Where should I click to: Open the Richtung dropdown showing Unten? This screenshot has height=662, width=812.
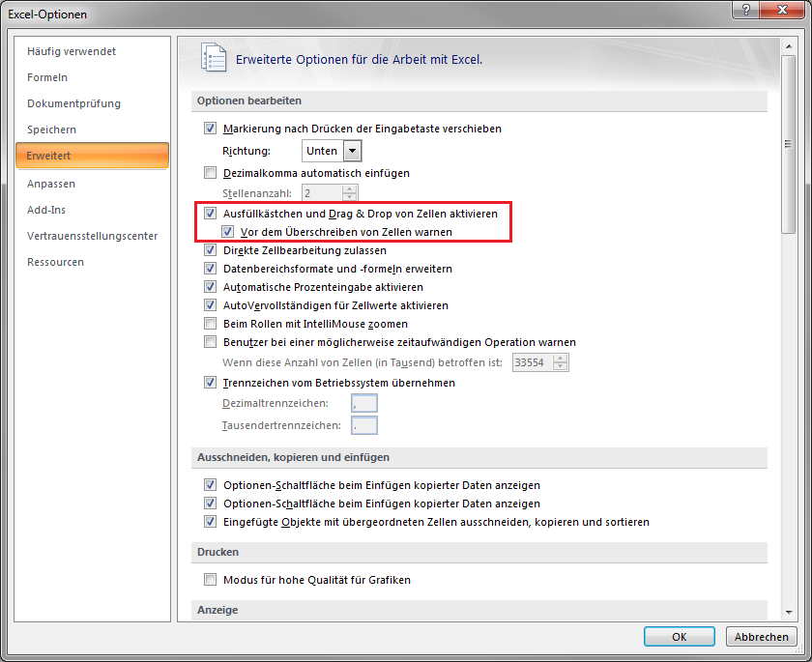click(353, 151)
